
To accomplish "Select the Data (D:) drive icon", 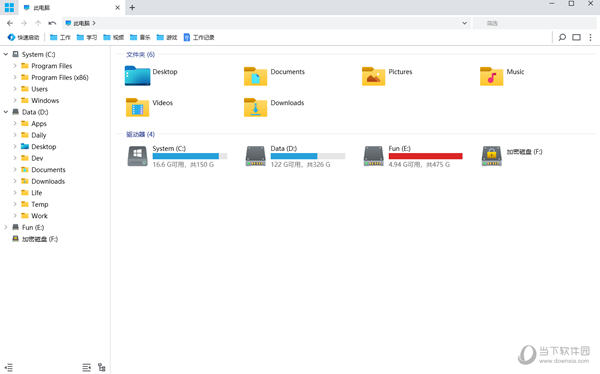I will [x=255, y=156].
